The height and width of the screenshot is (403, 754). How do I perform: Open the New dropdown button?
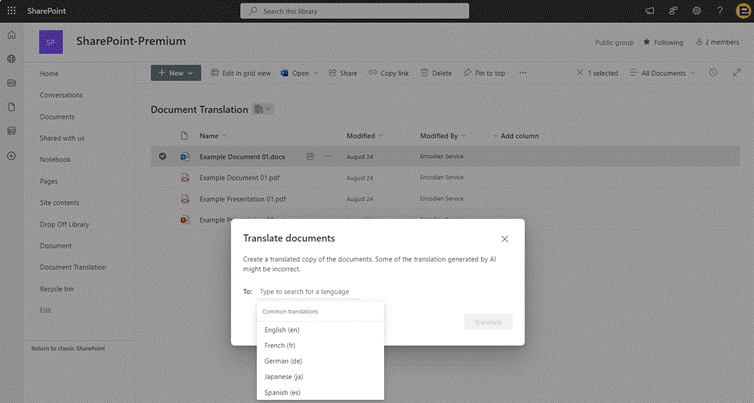176,73
